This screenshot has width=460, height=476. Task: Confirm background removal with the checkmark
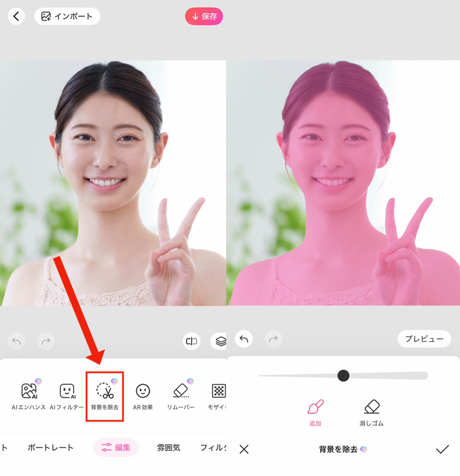[443, 449]
